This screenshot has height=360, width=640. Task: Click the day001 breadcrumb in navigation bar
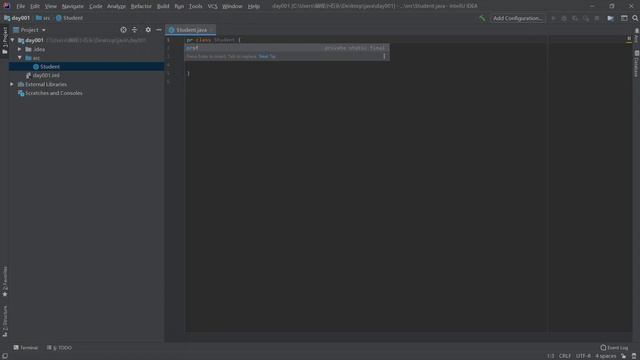(x=17, y=18)
